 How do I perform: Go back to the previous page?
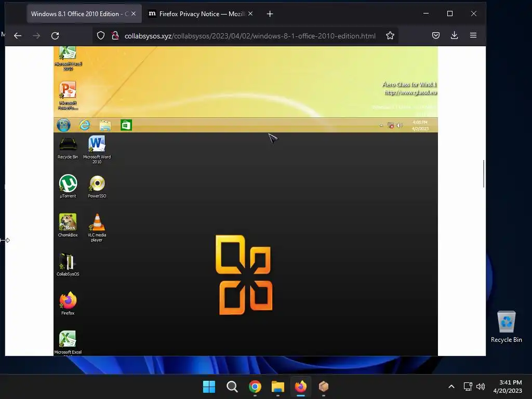18,36
